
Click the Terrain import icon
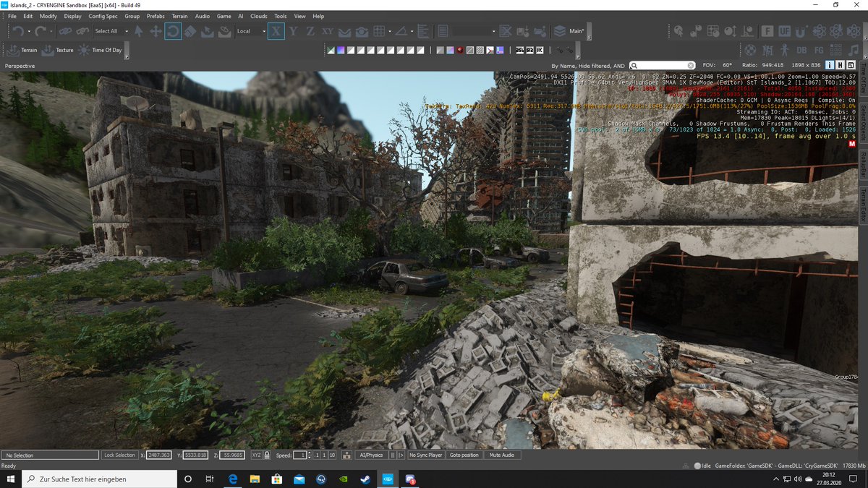[13, 50]
